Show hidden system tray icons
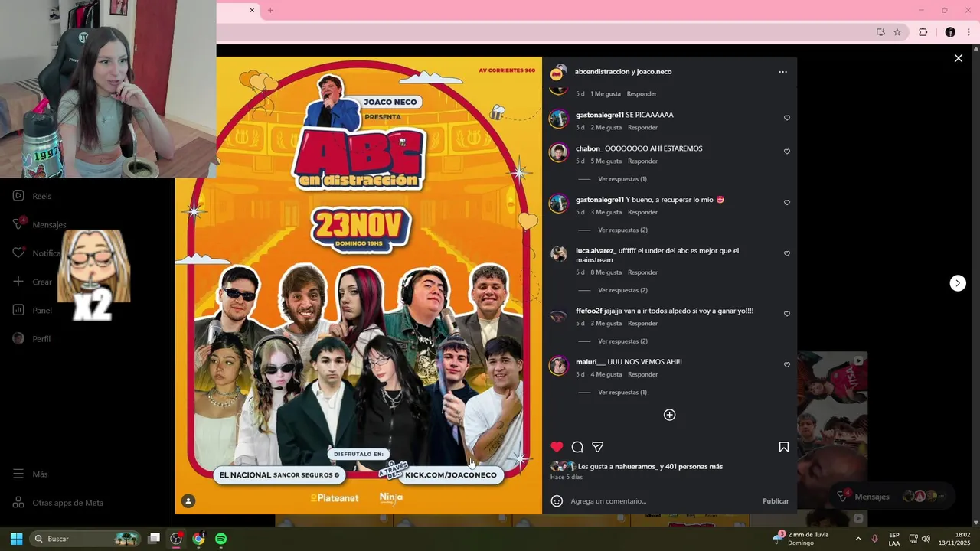980x551 pixels. [857, 539]
